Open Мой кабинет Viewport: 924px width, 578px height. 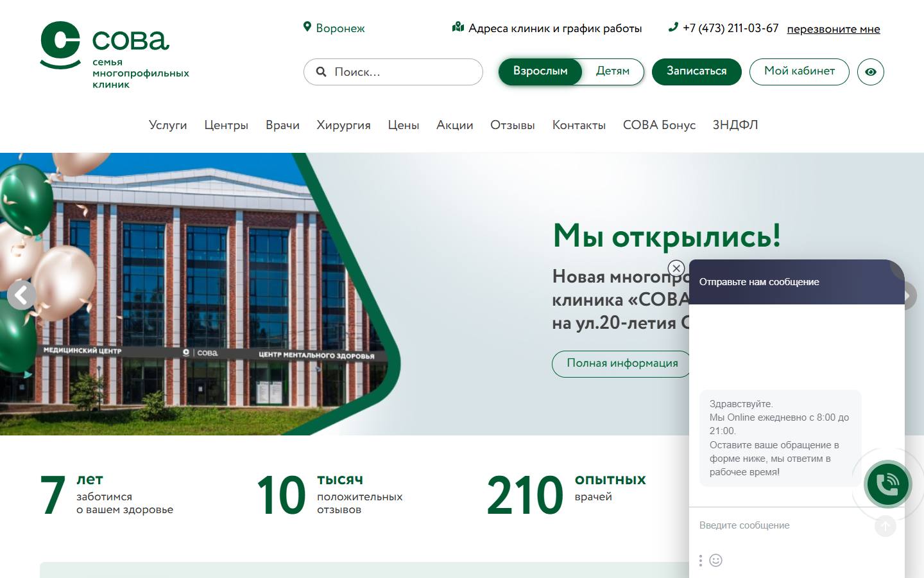(x=800, y=71)
